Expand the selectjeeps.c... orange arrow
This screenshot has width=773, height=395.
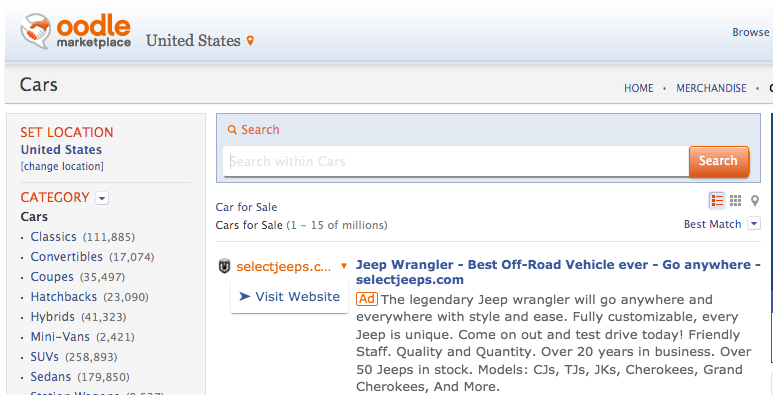point(344,267)
